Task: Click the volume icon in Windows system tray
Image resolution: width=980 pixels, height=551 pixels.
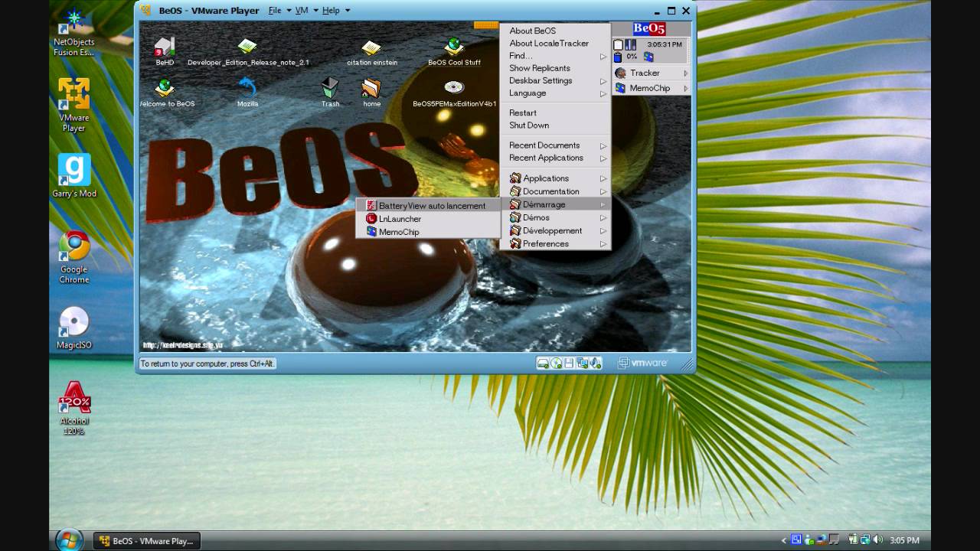Action: (877, 540)
